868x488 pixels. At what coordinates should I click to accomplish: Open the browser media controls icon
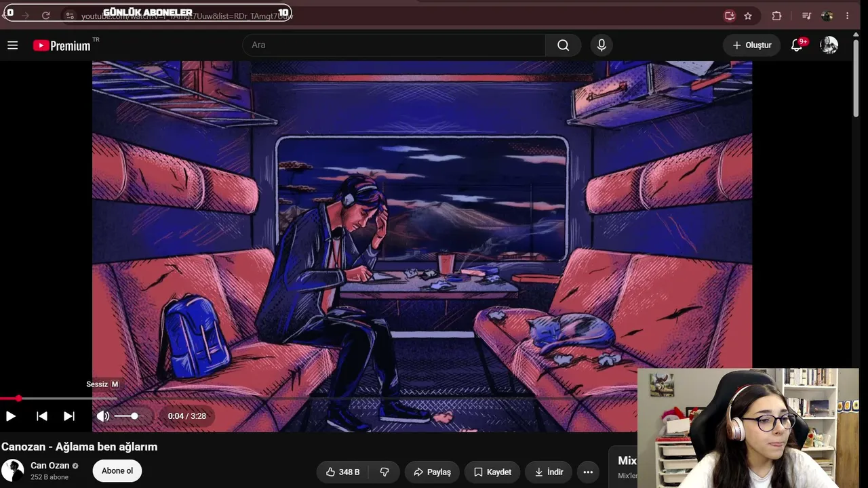click(x=806, y=16)
